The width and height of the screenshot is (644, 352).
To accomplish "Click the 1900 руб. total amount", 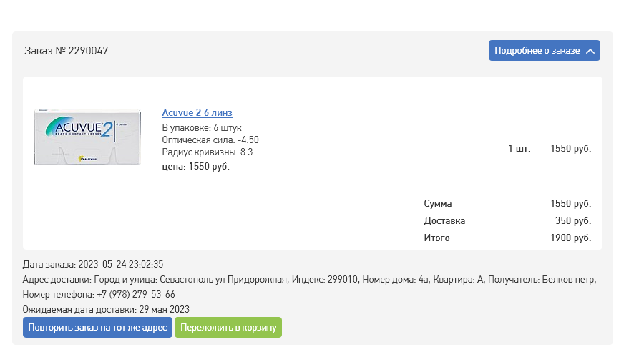I will (570, 238).
